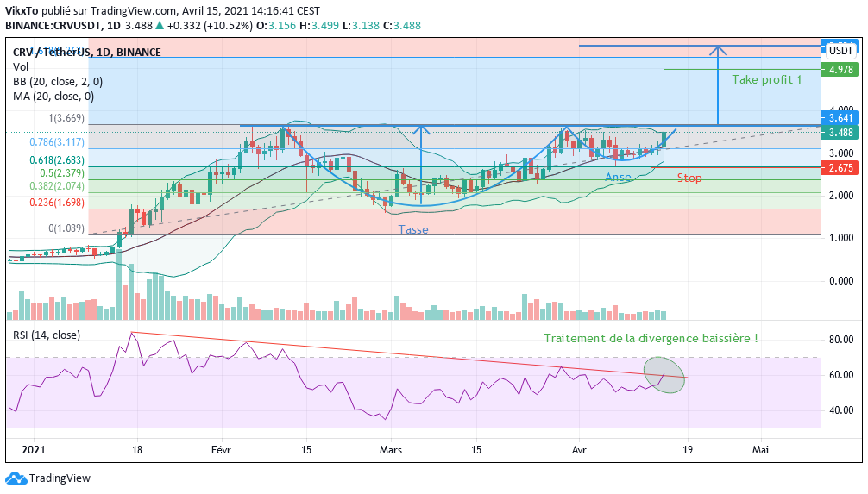The height and width of the screenshot is (494, 868).
Task: Click the TradingView cloud logo icon
Action: [x=16, y=478]
